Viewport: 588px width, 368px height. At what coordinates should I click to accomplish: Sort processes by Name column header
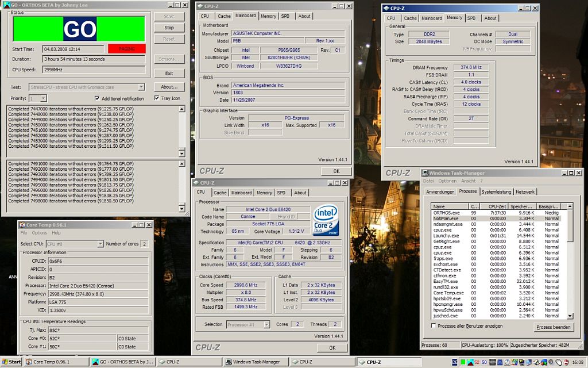point(450,206)
